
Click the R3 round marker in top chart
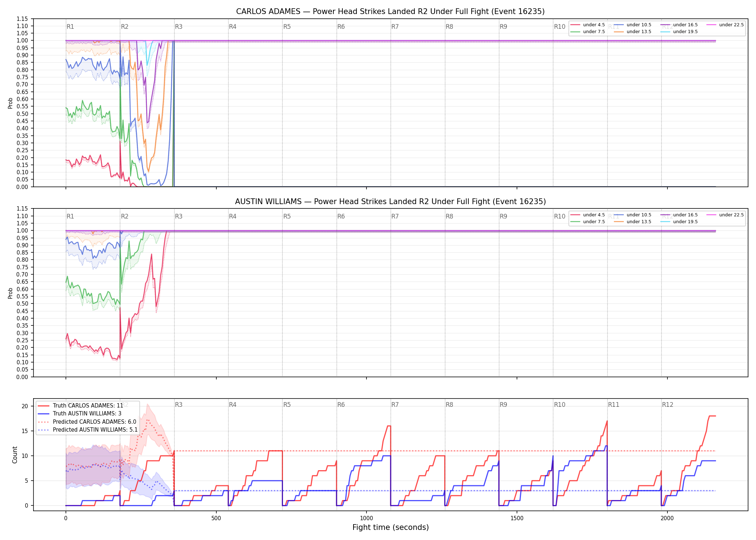[179, 27]
